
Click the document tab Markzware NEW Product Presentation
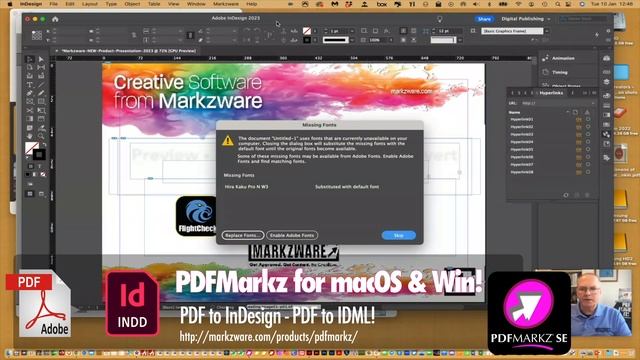129,51
